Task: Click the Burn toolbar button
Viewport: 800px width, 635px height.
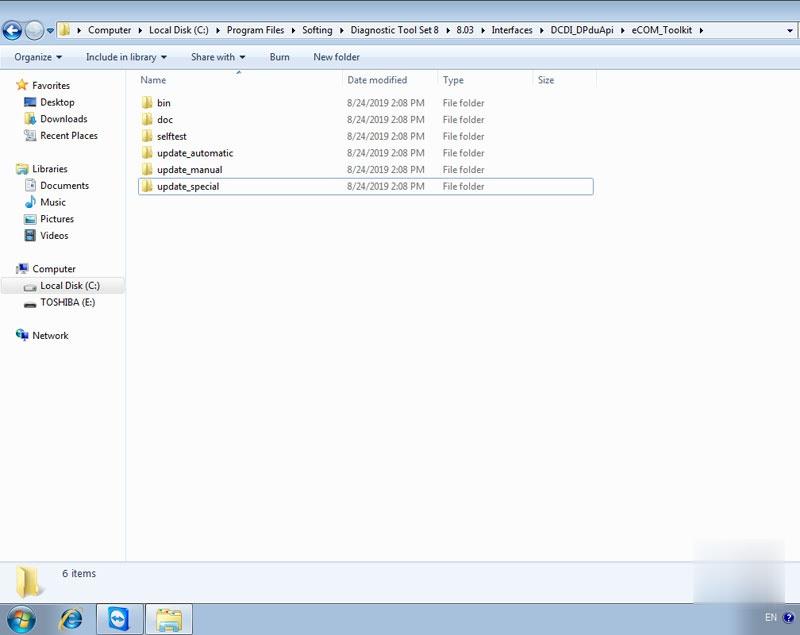Action: pyautogui.click(x=279, y=57)
